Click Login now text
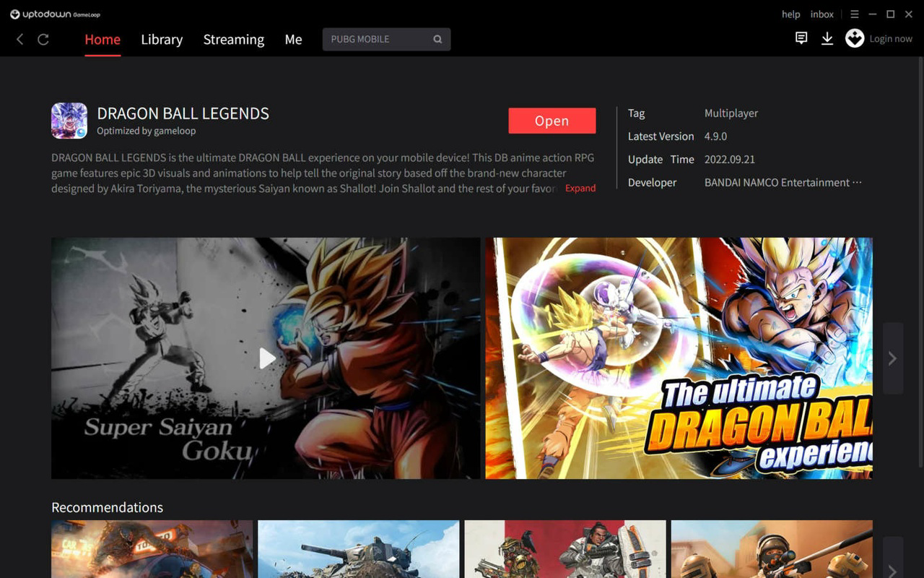Viewport: 924px width, 578px height. pos(891,39)
